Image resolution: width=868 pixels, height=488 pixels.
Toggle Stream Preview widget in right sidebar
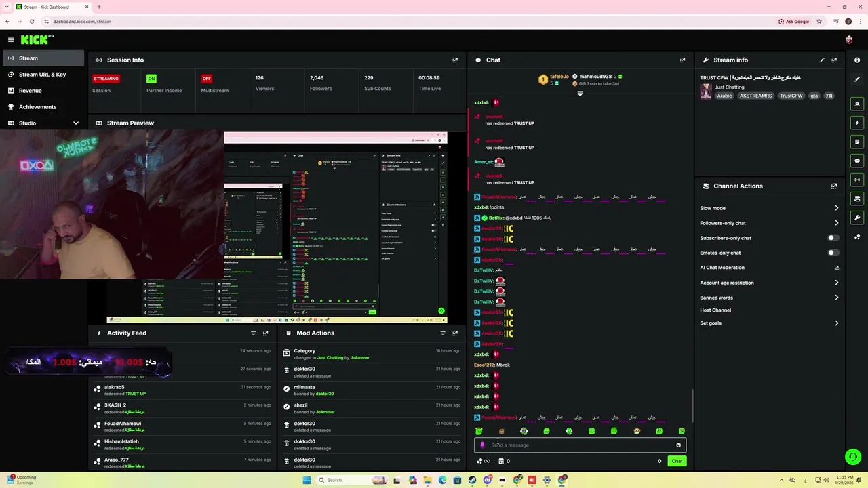pyautogui.click(x=857, y=104)
